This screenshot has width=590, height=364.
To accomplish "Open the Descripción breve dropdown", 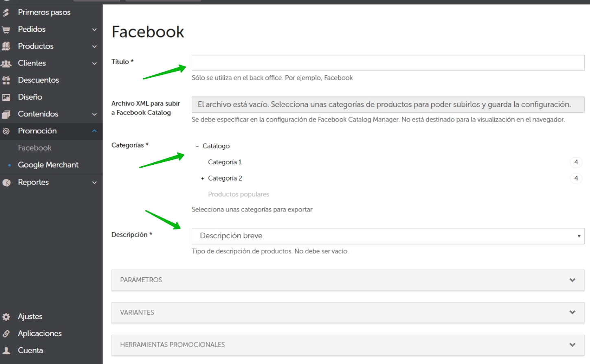I will click(388, 236).
